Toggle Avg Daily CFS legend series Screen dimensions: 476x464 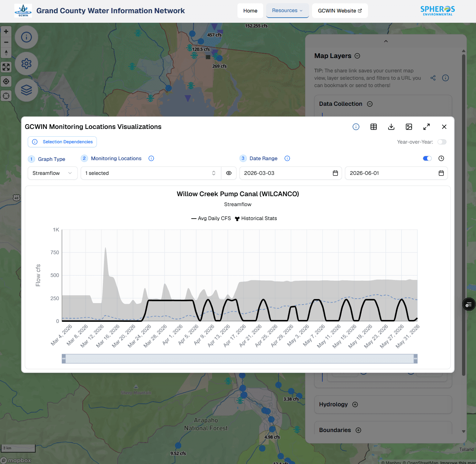point(211,218)
